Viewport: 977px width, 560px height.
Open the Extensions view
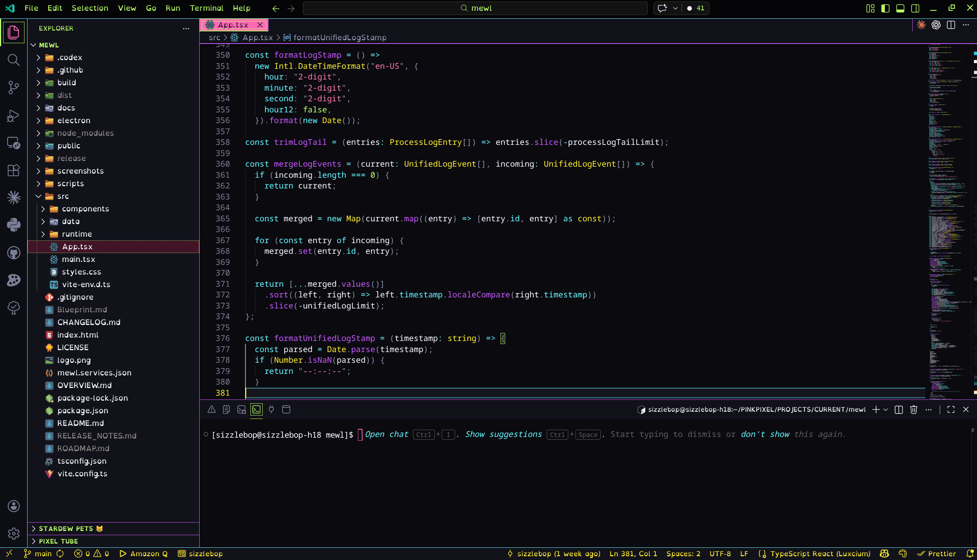pos(13,170)
